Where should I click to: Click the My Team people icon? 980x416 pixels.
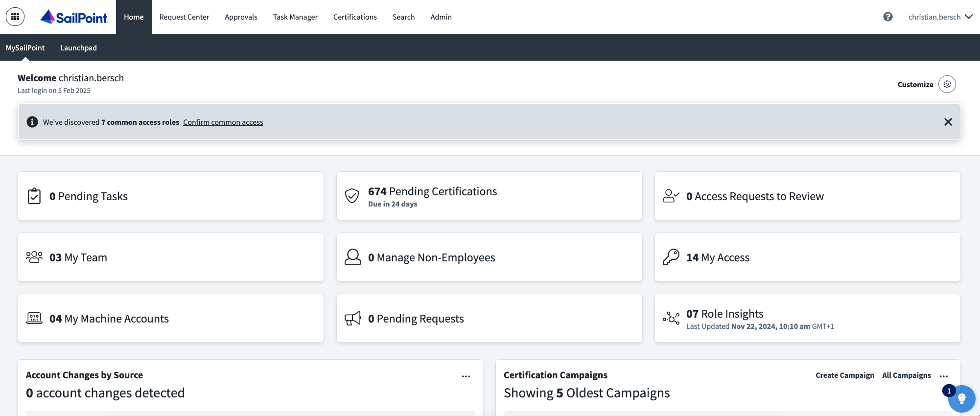[x=34, y=257]
